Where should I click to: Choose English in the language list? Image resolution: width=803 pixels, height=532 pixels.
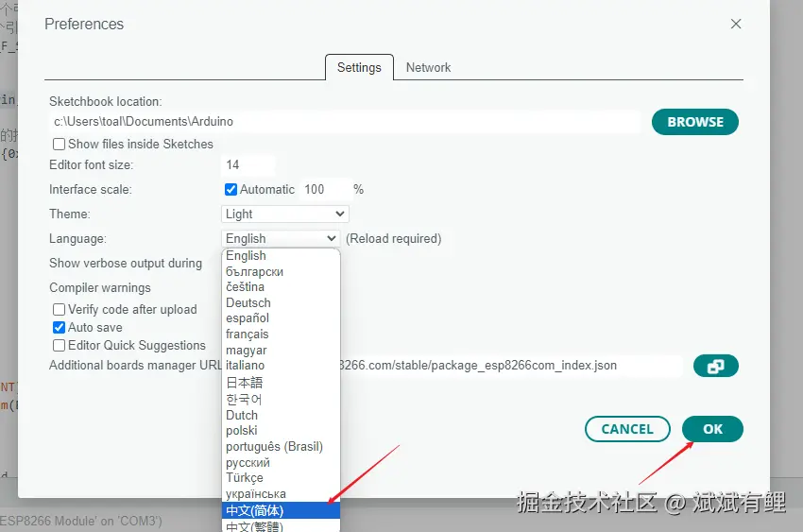pyautogui.click(x=282, y=255)
